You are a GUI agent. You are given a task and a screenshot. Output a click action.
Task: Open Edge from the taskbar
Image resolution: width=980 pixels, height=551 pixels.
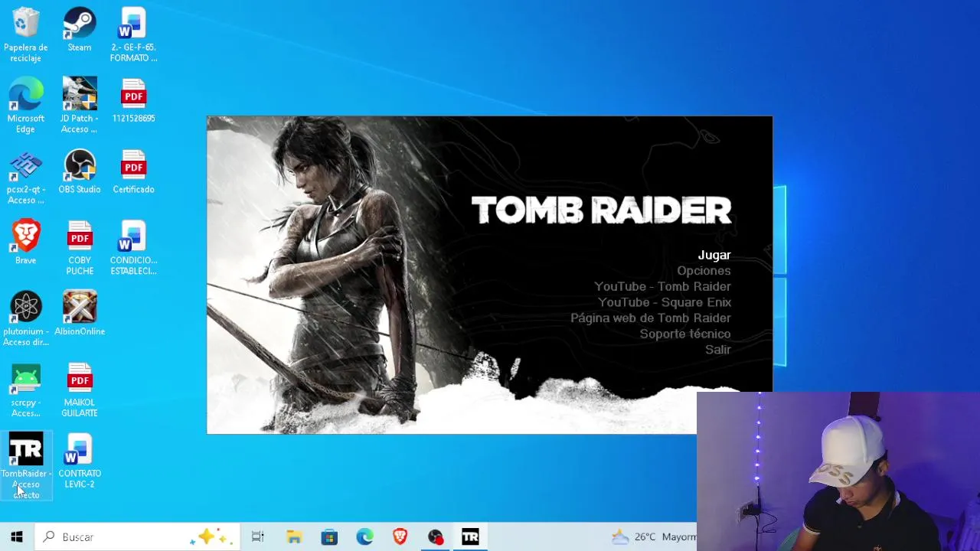364,537
